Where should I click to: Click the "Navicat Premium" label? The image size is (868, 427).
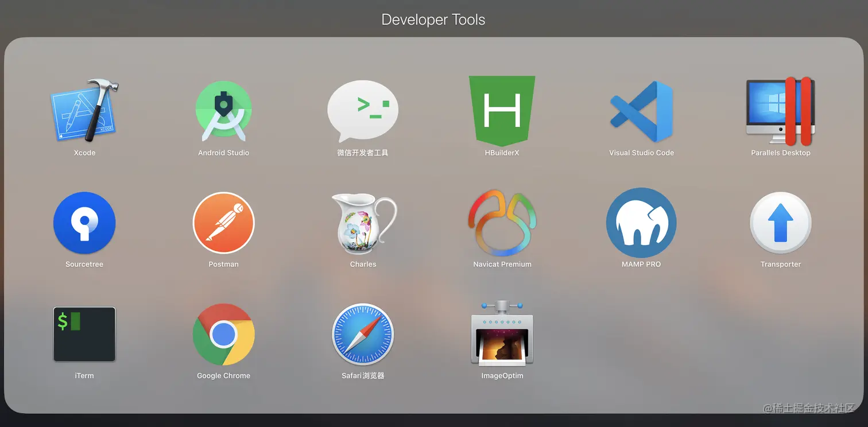pyautogui.click(x=502, y=264)
